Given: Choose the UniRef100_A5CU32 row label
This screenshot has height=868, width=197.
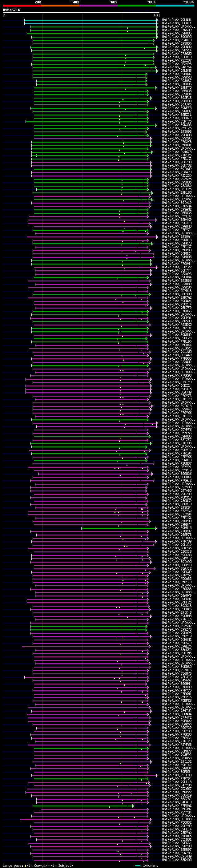Looking at the screenshot, I should 177,822.
